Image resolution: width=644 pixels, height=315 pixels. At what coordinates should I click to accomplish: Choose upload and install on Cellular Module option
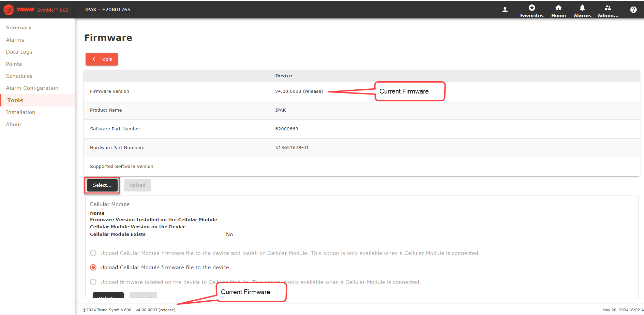coord(93,253)
